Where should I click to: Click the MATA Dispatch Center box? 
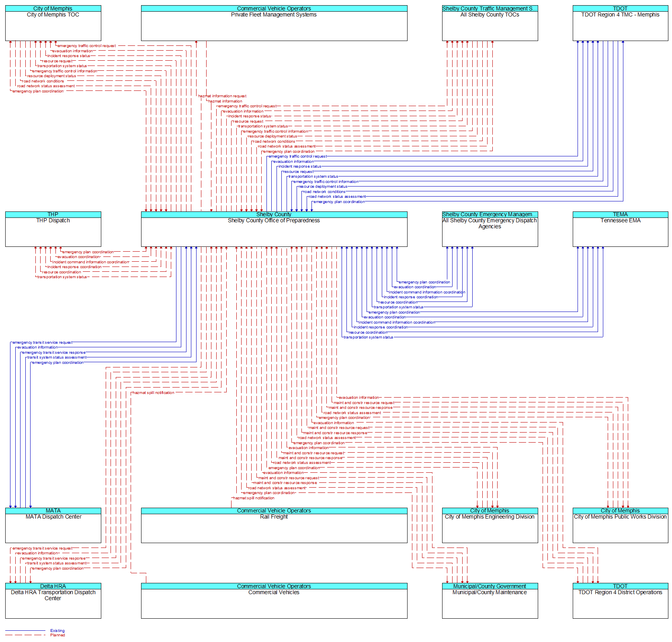point(53,525)
